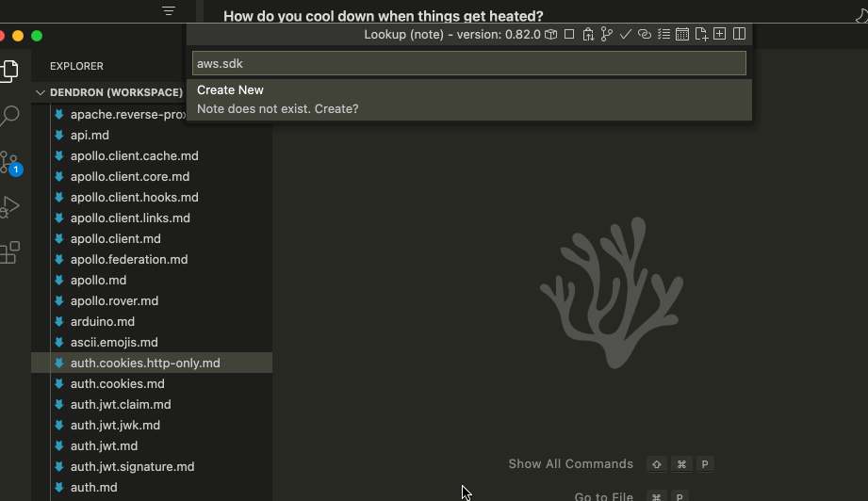Open Source Control view with badge 1
Viewport: 868px width, 501px height.
10,163
